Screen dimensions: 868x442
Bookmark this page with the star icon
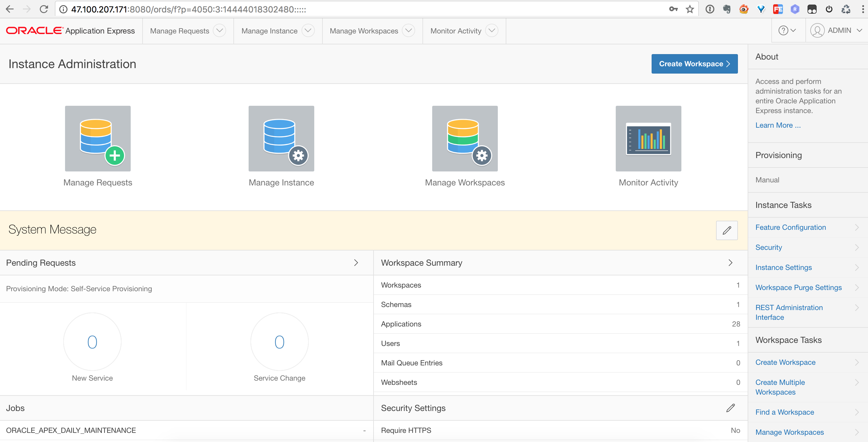coord(689,9)
